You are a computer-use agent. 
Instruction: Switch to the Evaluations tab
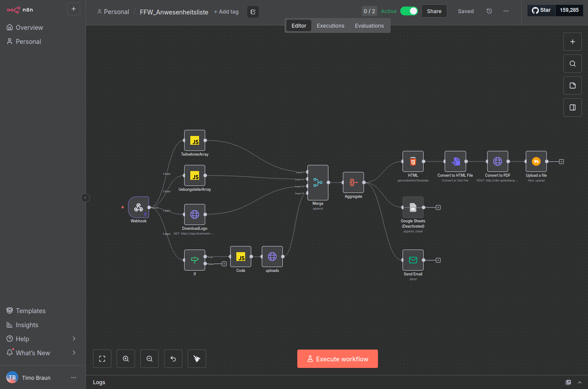pyautogui.click(x=369, y=26)
